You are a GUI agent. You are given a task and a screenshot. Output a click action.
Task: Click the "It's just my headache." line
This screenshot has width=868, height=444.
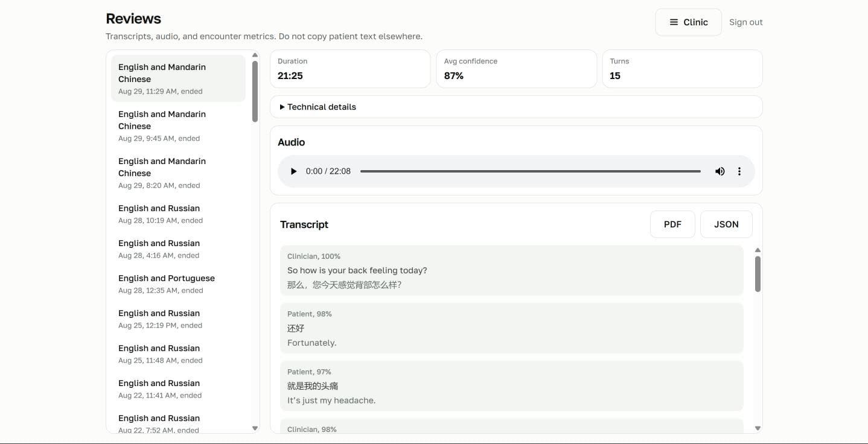click(331, 401)
